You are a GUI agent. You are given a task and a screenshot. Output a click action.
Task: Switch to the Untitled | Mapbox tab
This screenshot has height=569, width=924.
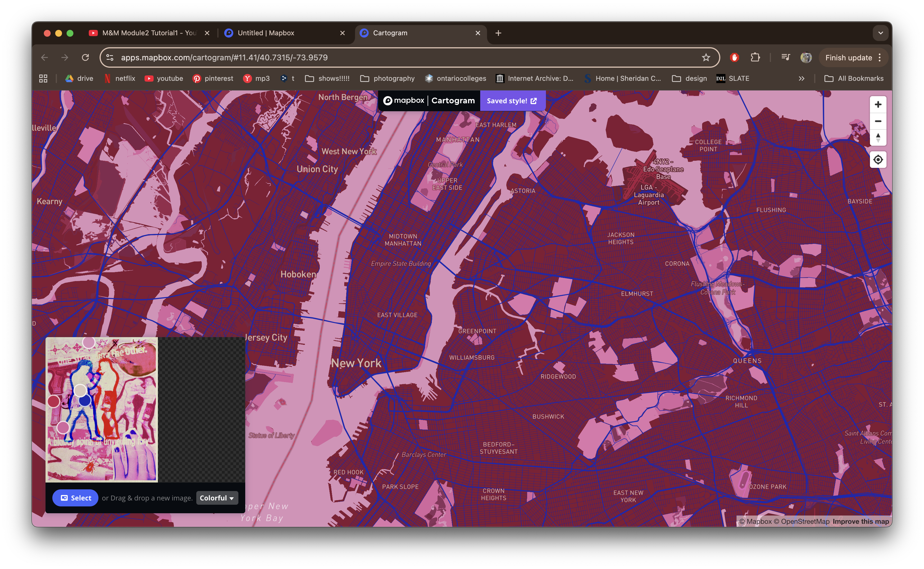(266, 33)
